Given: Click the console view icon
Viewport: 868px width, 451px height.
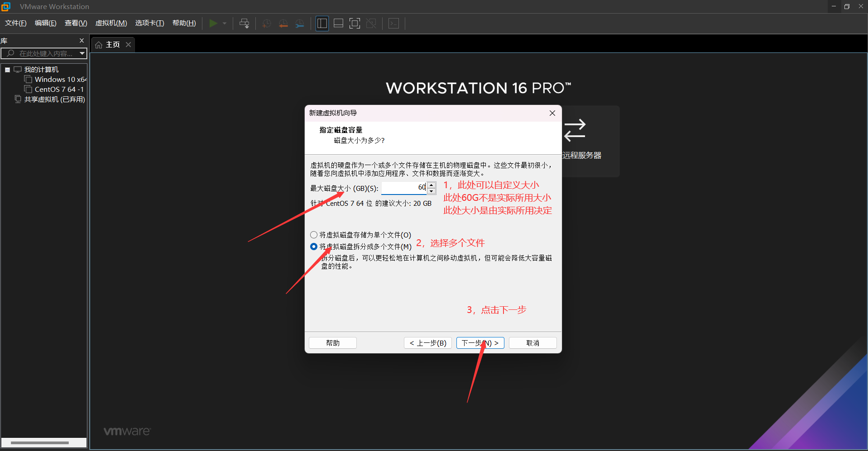Looking at the screenshot, I should (x=394, y=24).
